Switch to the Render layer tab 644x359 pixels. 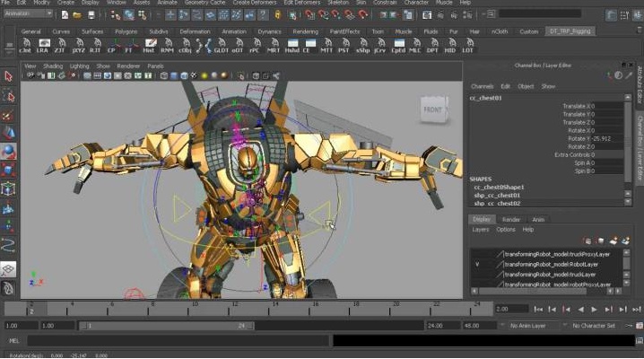pyautogui.click(x=511, y=220)
